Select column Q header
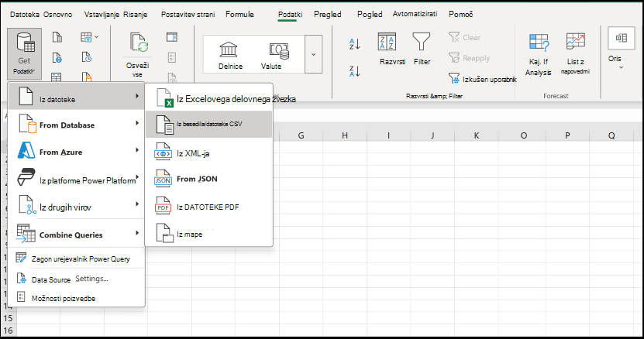644x339 pixels. tap(611, 135)
